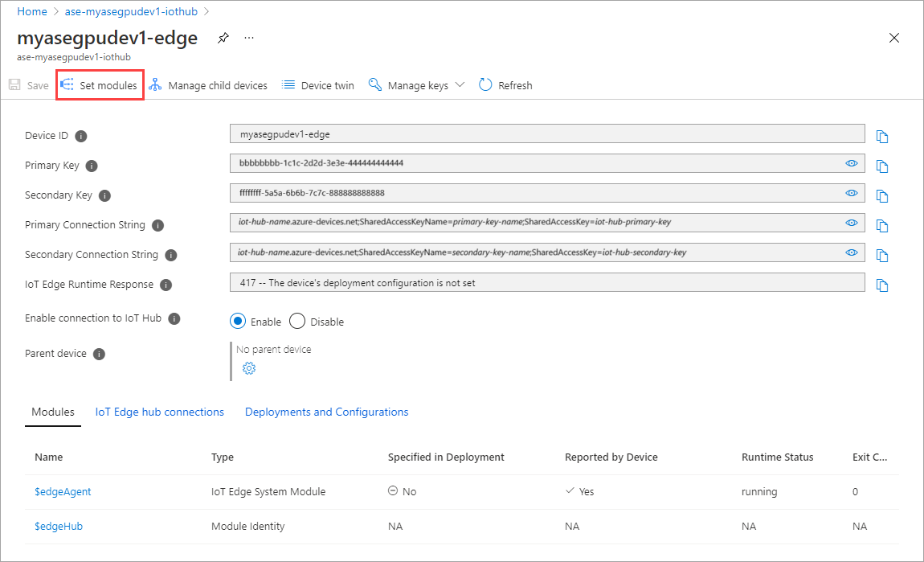Switch to IoT Edge hub connections tab
Viewport: 924px width, 562px height.
click(x=159, y=412)
